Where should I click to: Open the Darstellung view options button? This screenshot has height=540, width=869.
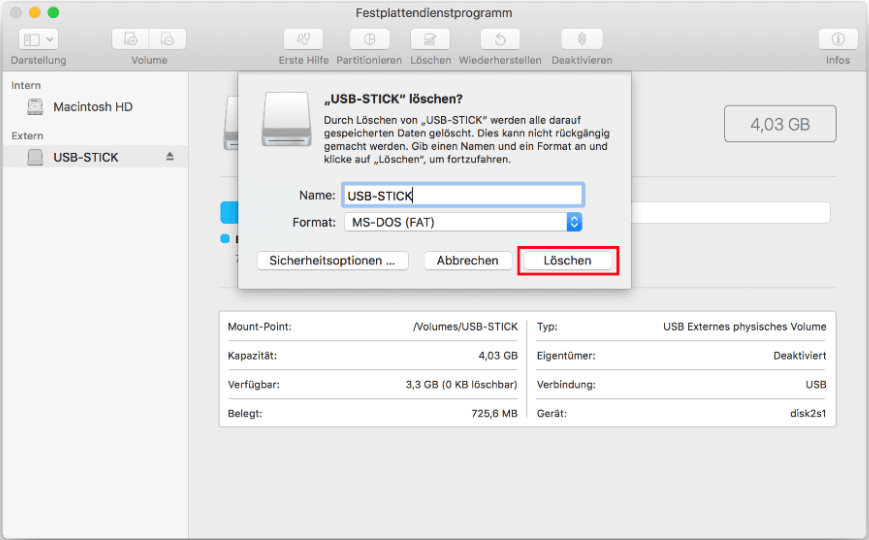38,39
